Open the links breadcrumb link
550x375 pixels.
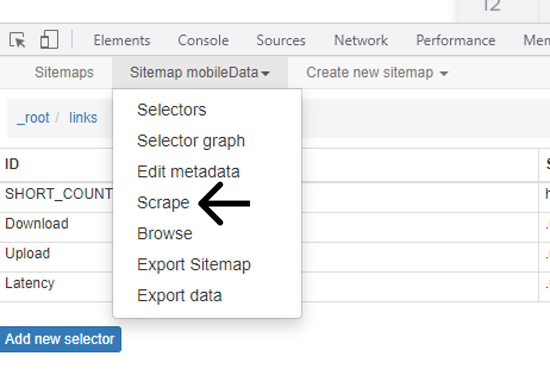coord(83,118)
